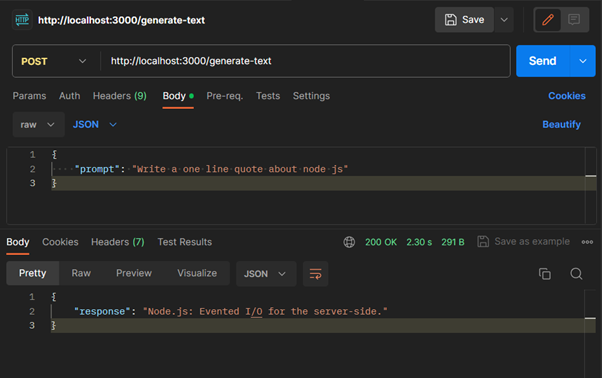
Task: Select the response Body tab
Action: coord(18,242)
